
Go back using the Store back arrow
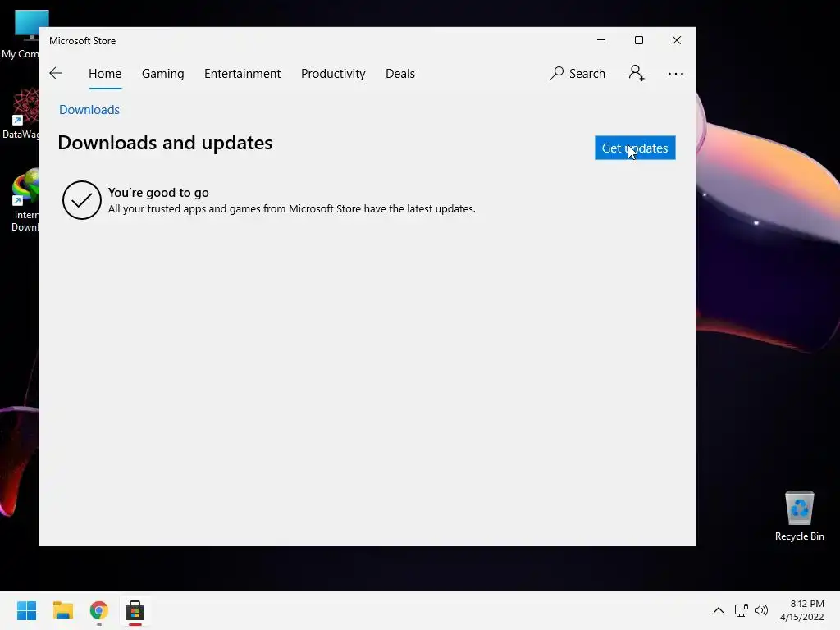point(56,73)
